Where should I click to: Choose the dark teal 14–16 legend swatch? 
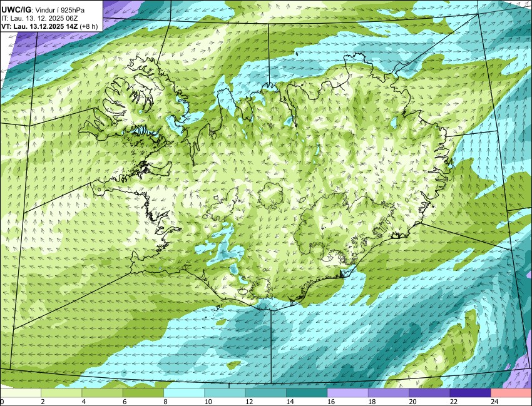click(307, 393)
